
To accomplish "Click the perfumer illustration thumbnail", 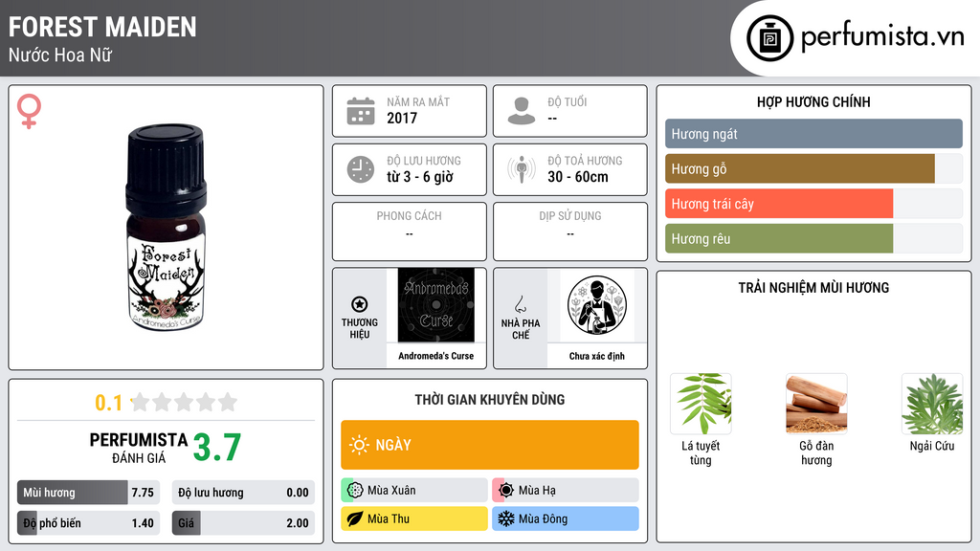I will 597,305.
